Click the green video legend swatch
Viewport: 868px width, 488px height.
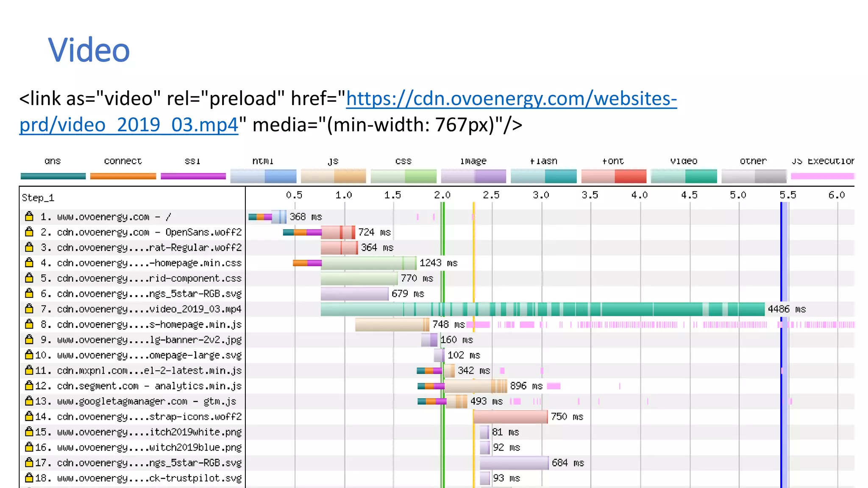coord(684,176)
